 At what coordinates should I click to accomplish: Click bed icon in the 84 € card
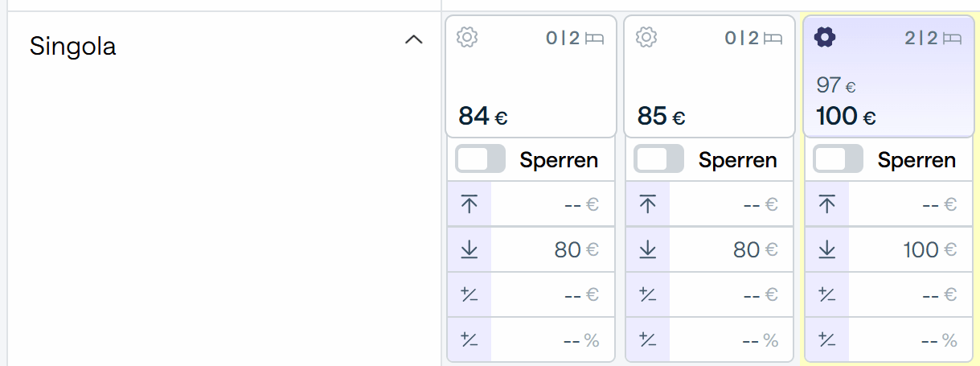tap(595, 38)
